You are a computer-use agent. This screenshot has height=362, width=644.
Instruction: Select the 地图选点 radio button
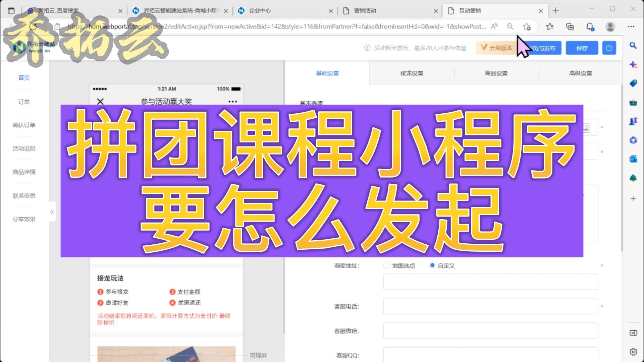[x=386, y=265]
